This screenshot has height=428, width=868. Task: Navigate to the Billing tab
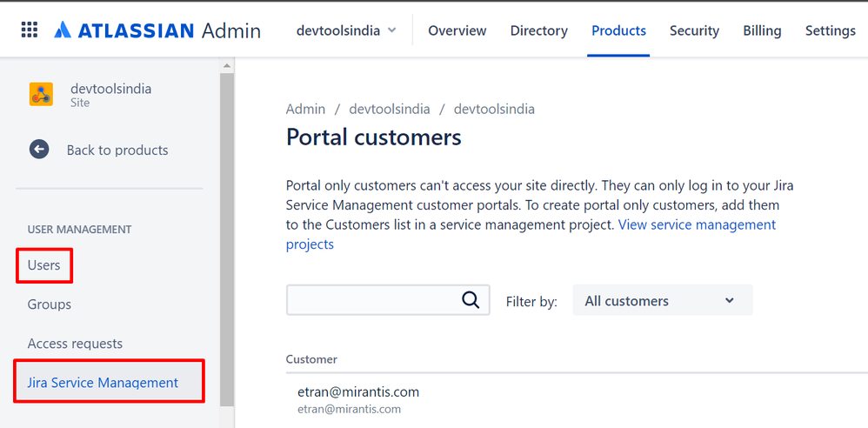(762, 30)
